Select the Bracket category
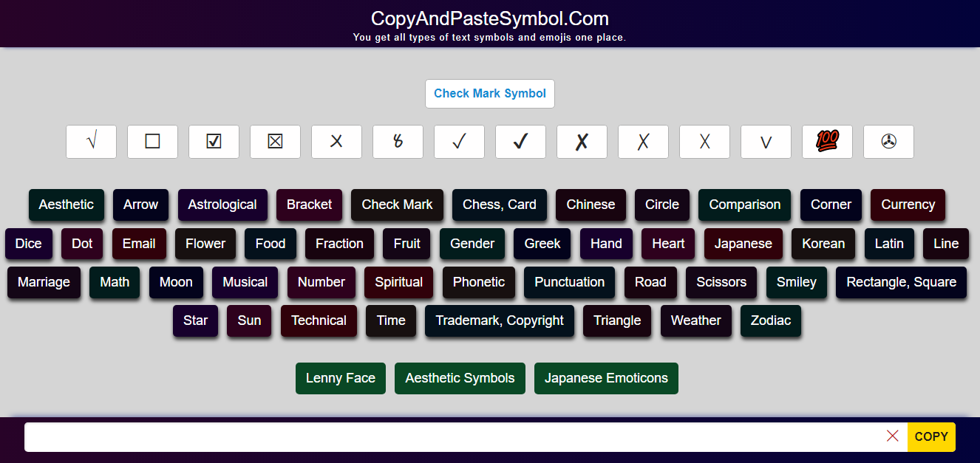980x463 pixels. click(x=309, y=205)
